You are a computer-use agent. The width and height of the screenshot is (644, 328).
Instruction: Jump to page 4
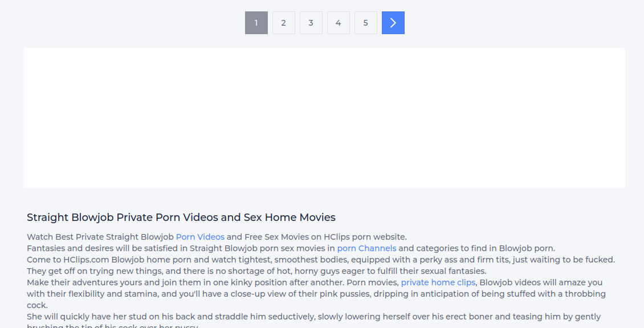[x=338, y=23]
